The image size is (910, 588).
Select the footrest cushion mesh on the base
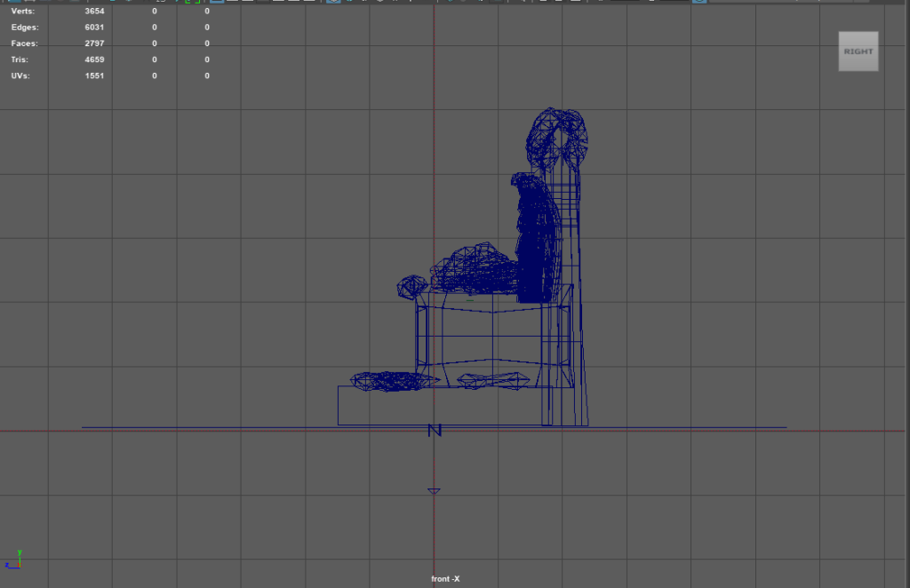coord(389,382)
